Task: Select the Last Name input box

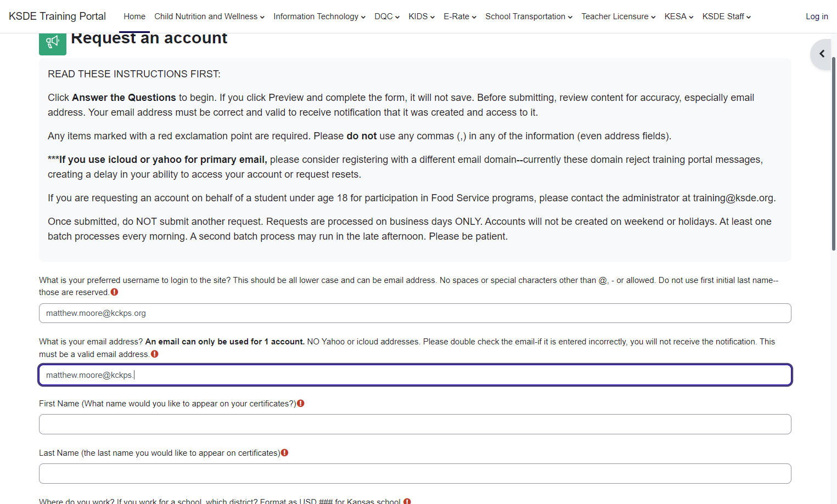Action: tap(415, 474)
